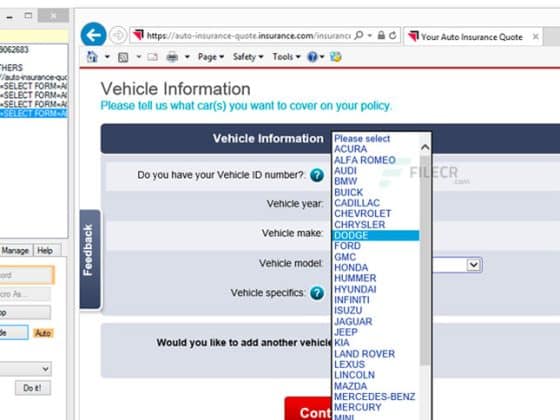560x420 pixels.
Task: Click the dropdown list scrollbar thumb
Action: click(x=425, y=262)
